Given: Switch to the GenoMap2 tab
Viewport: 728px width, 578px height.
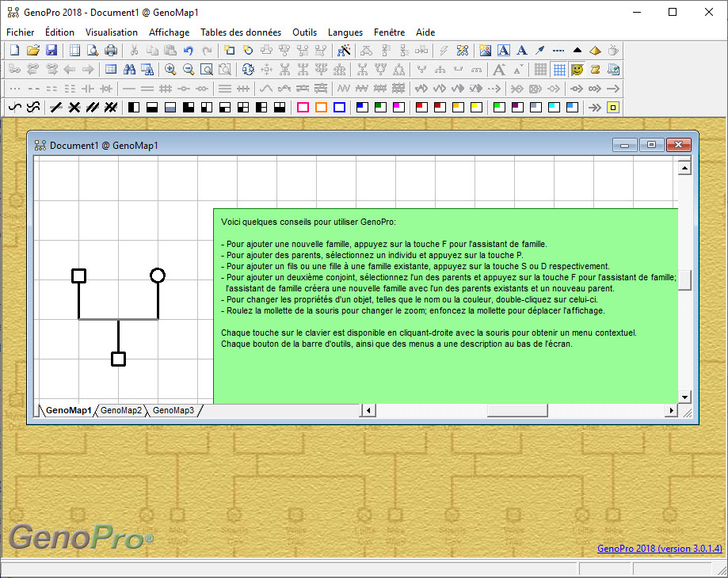Looking at the screenshot, I should pyautogui.click(x=120, y=410).
